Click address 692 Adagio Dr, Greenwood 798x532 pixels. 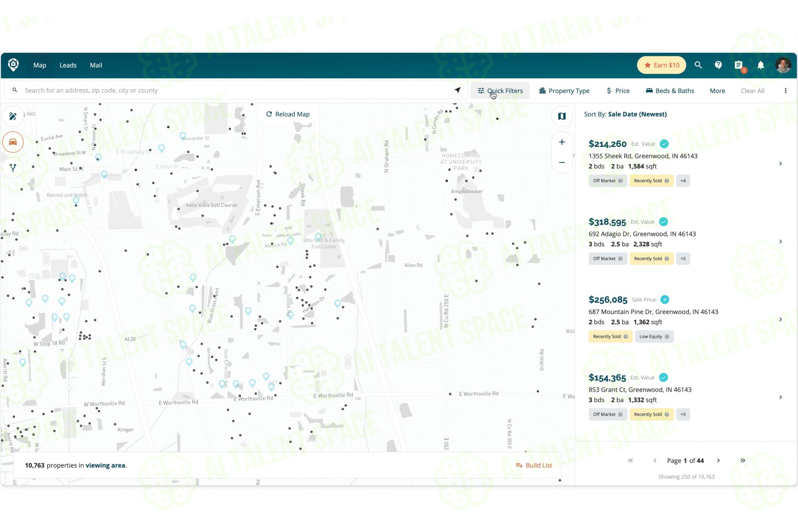click(x=642, y=234)
